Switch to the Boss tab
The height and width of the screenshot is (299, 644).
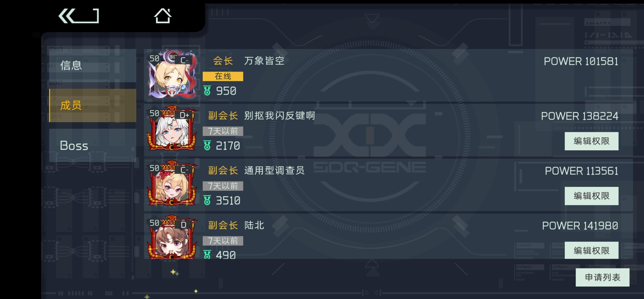[92, 145]
